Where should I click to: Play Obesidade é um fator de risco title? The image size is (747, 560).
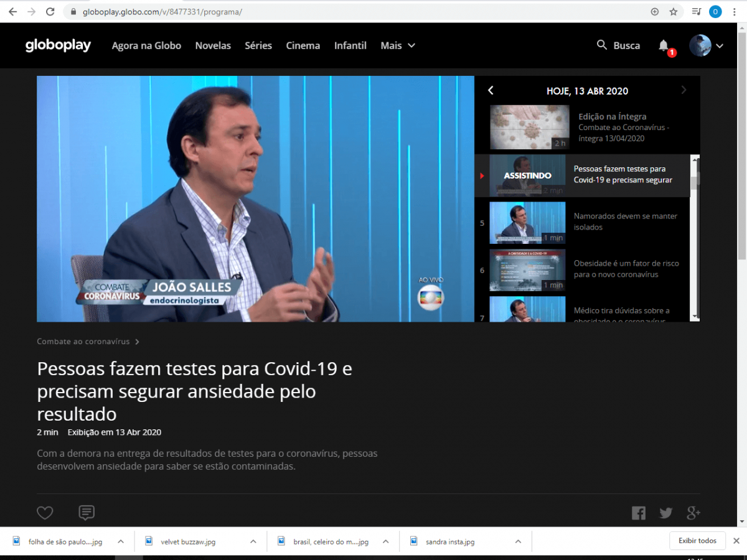tap(626, 269)
